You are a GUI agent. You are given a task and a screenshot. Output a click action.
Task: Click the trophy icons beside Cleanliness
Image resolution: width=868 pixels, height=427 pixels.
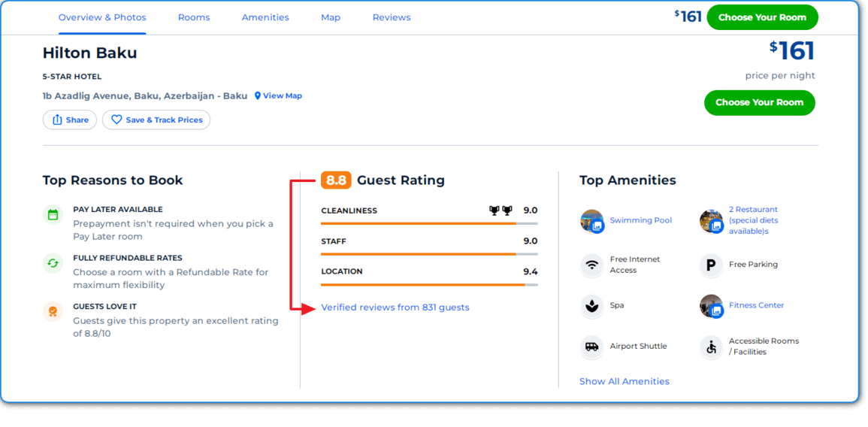(501, 210)
